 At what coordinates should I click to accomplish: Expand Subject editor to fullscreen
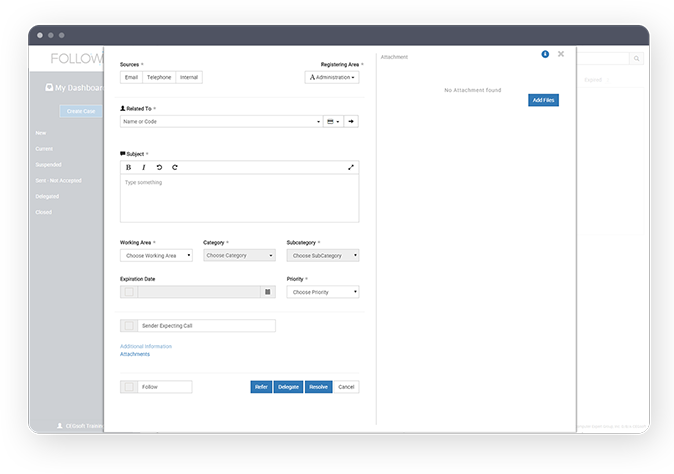[x=351, y=167]
